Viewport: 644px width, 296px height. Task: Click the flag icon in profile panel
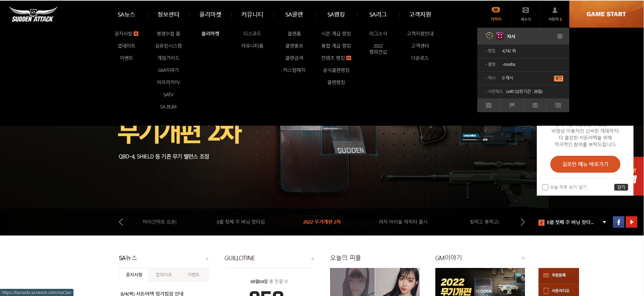[512, 105]
